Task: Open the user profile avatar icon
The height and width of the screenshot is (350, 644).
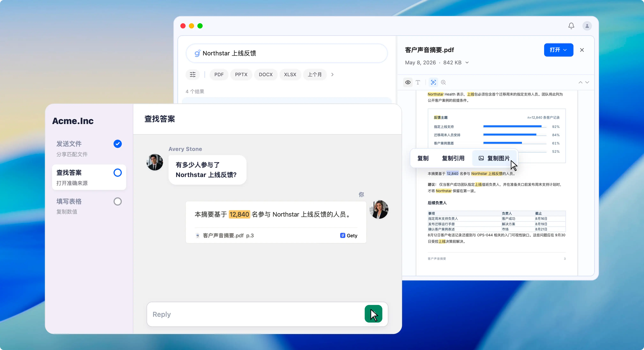Action: pyautogui.click(x=587, y=26)
